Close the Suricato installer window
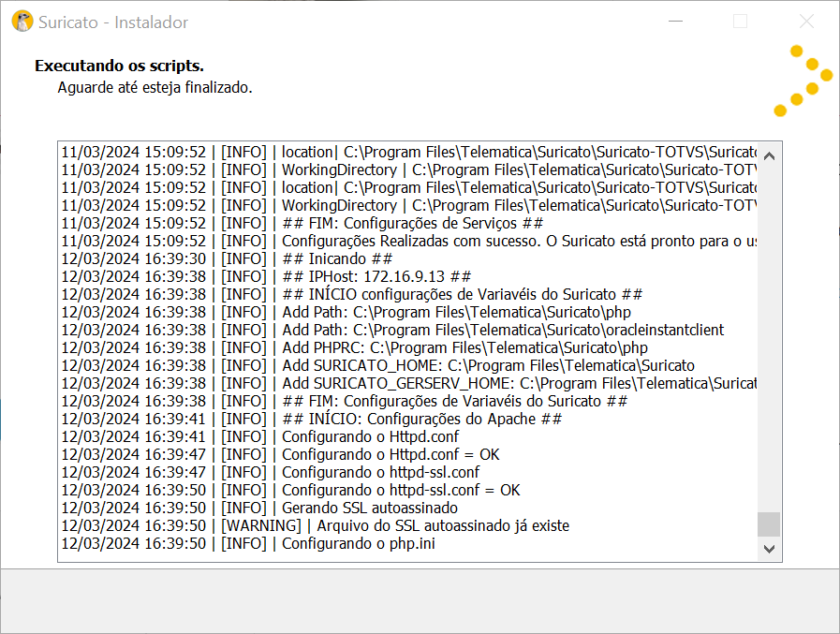The width and height of the screenshot is (840, 634). [806, 22]
